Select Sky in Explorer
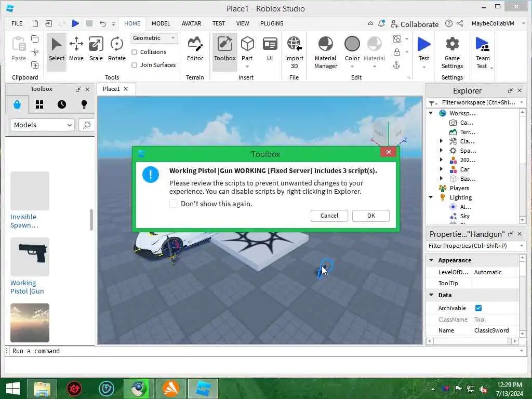Image resolution: width=532 pixels, height=399 pixels. tap(464, 216)
